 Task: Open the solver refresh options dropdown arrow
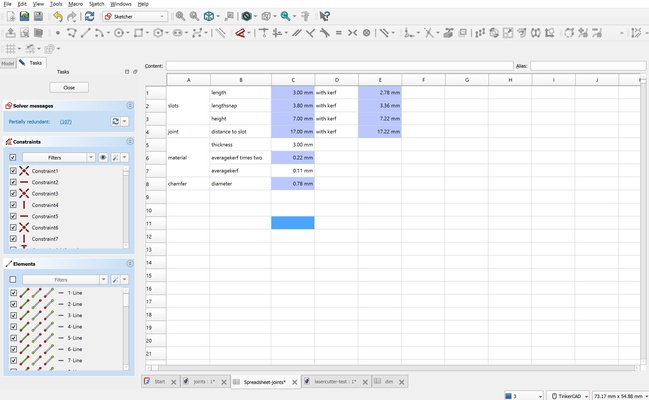[125, 121]
